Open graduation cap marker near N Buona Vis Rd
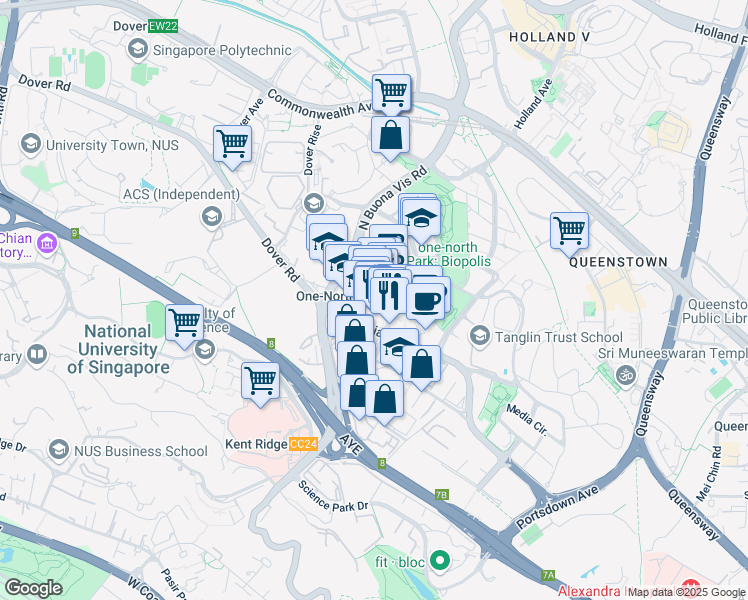Image resolution: width=748 pixels, height=600 pixels. (421, 218)
